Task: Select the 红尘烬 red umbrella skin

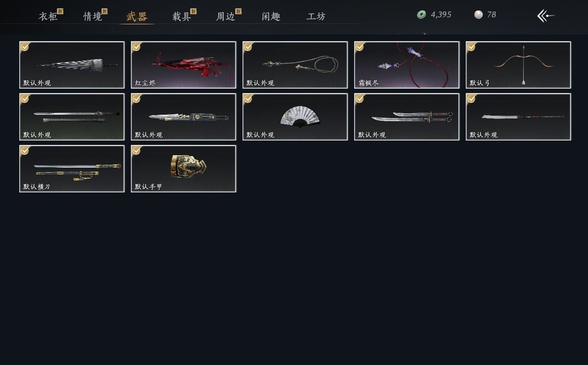Action: pos(183,65)
